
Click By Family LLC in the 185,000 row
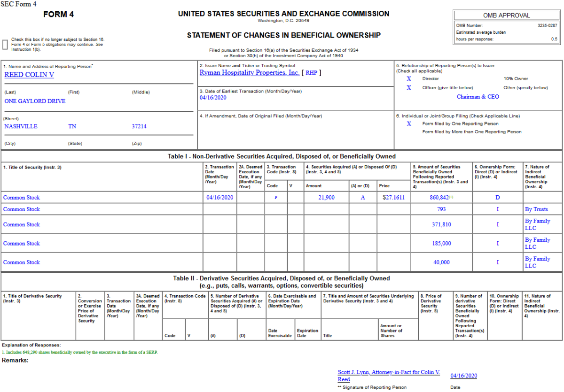pos(537,243)
